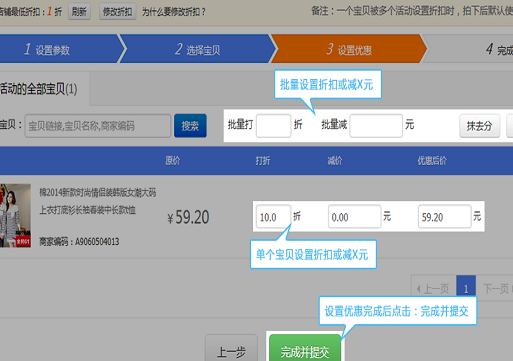This screenshot has height=361, width=513.
Task: Click the 优惠后价 column header
Action: pyautogui.click(x=432, y=161)
